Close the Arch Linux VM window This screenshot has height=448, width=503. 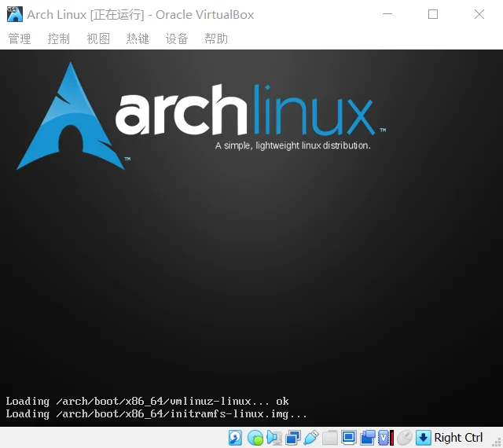pos(479,14)
